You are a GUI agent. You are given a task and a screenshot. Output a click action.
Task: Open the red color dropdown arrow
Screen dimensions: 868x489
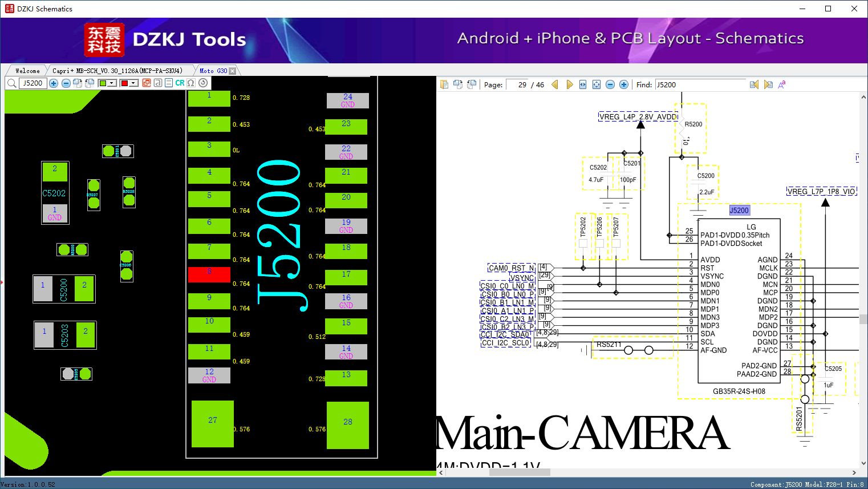pos(134,83)
